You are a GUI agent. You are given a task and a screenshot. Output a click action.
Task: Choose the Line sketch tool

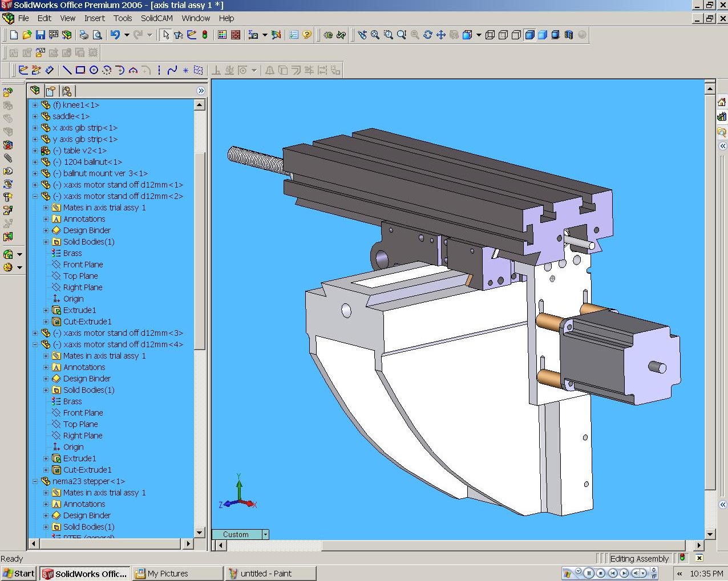click(67, 70)
